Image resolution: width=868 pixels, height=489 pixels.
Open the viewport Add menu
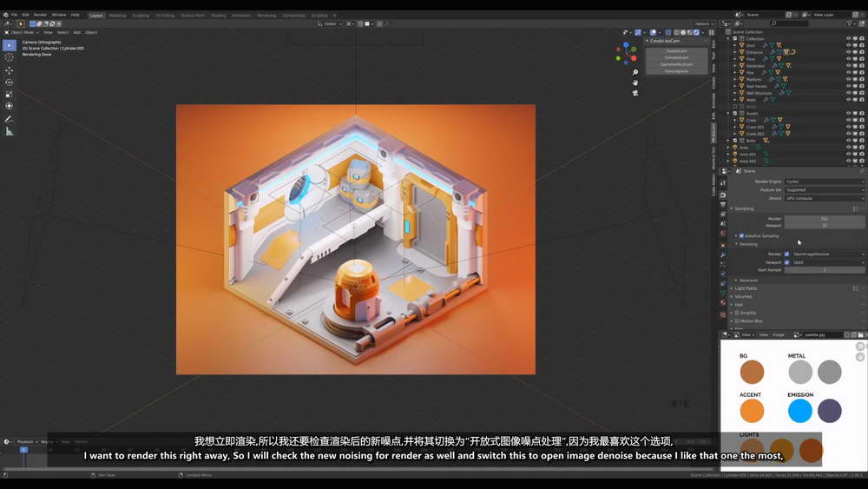[77, 32]
